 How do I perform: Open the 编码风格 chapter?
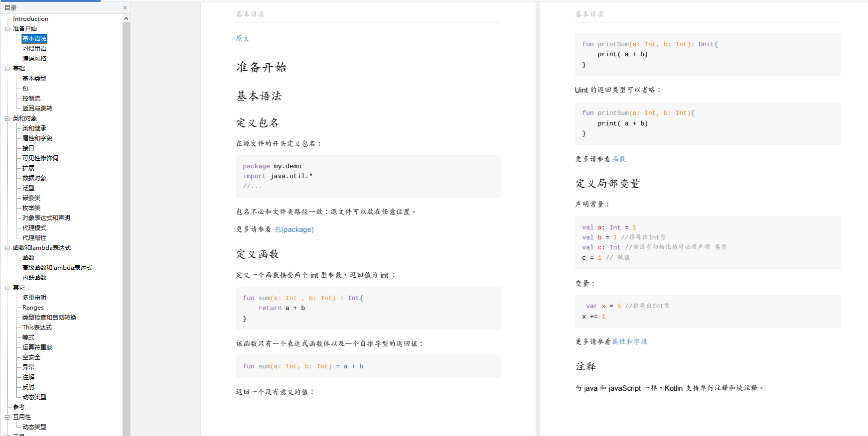pyautogui.click(x=34, y=59)
